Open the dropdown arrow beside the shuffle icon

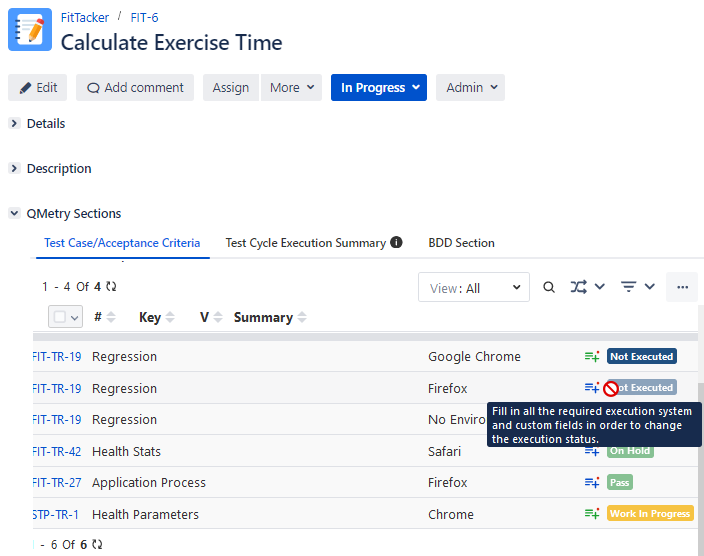(x=600, y=287)
